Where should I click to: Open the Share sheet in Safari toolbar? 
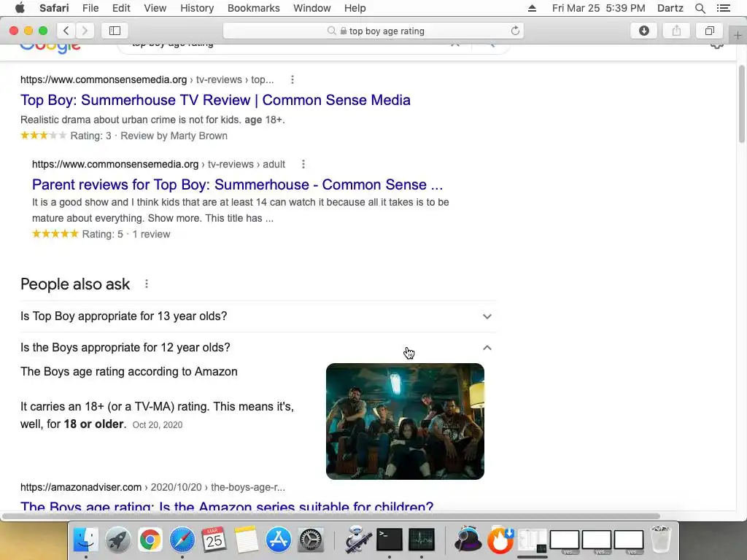[x=676, y=31]
